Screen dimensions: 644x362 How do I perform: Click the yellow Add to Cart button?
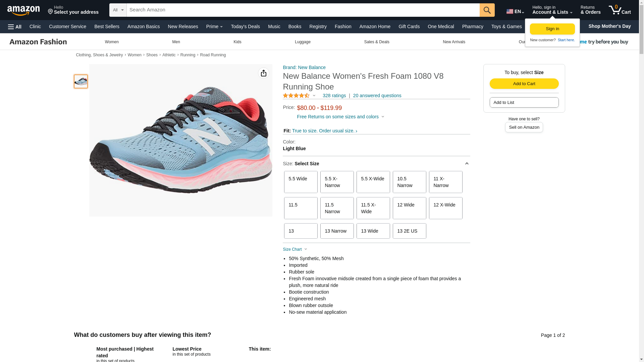524,84
